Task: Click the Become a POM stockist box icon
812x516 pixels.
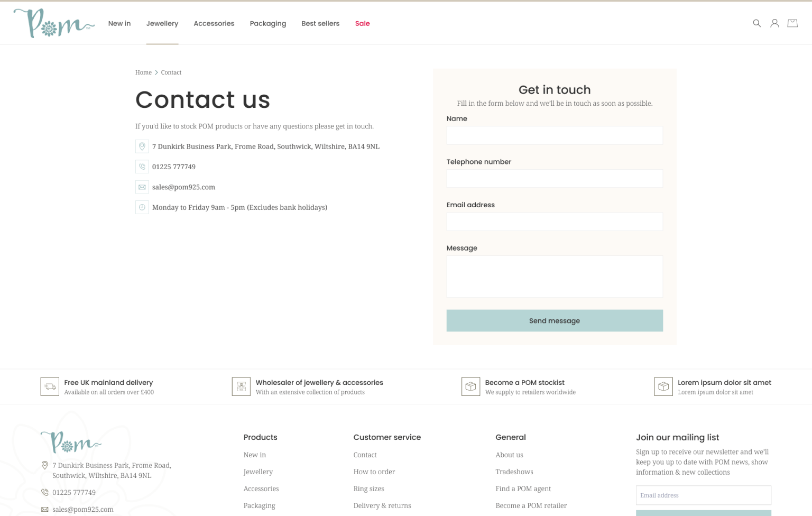Action: click(470, 386)
